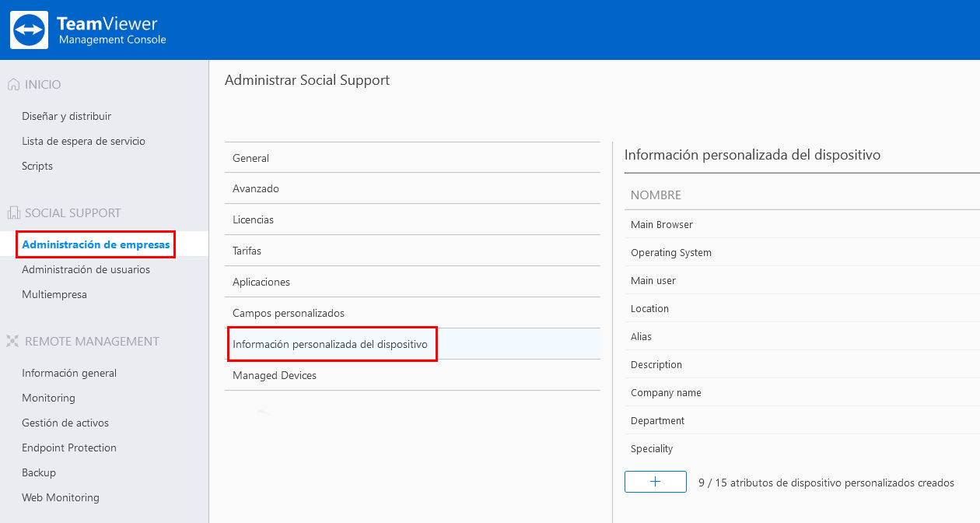This screenshot has width=980, height=523.
Task: Select Administración de usuarios
Action: pos(86,269)
